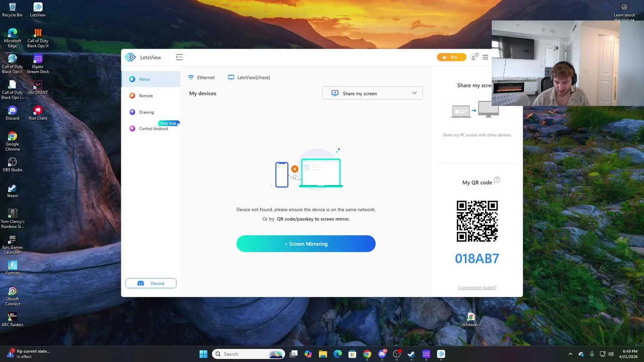Select the Google Chrome desktop icon
The width and height of the screenshot is (644, 362).
[x=13, y=141]
